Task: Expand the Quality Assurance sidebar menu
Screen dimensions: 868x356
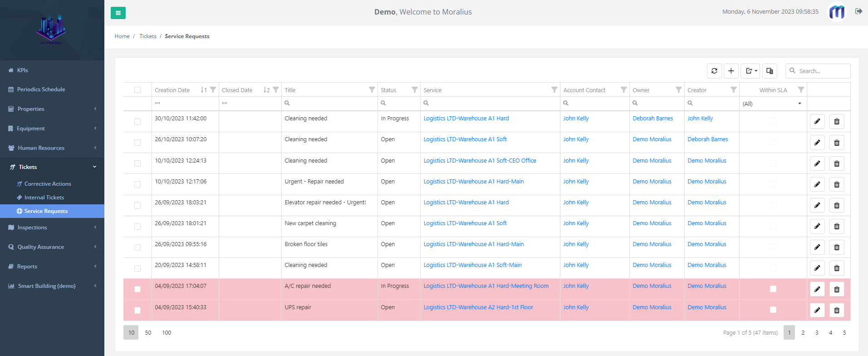Action: [x=52, y=247]
